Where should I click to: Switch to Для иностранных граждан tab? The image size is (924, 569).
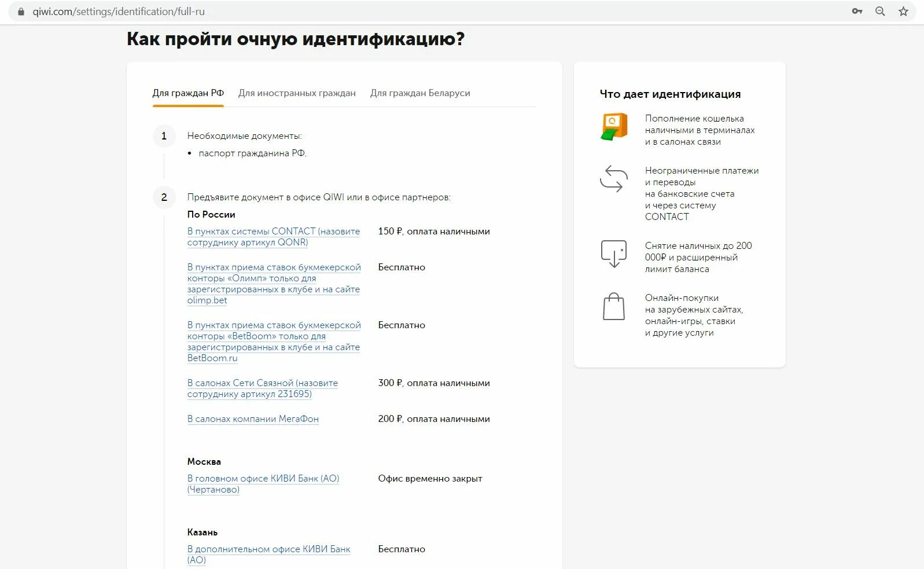point(297,93)
